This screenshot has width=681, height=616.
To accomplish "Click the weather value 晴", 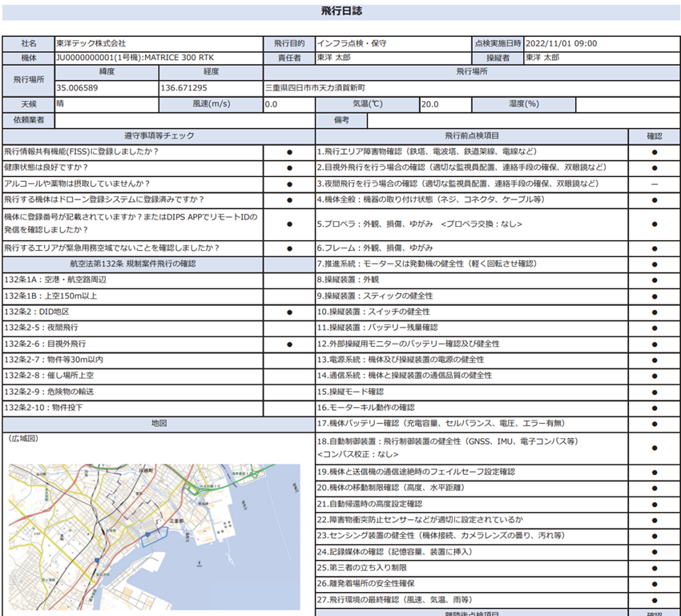I will [60, 104].
